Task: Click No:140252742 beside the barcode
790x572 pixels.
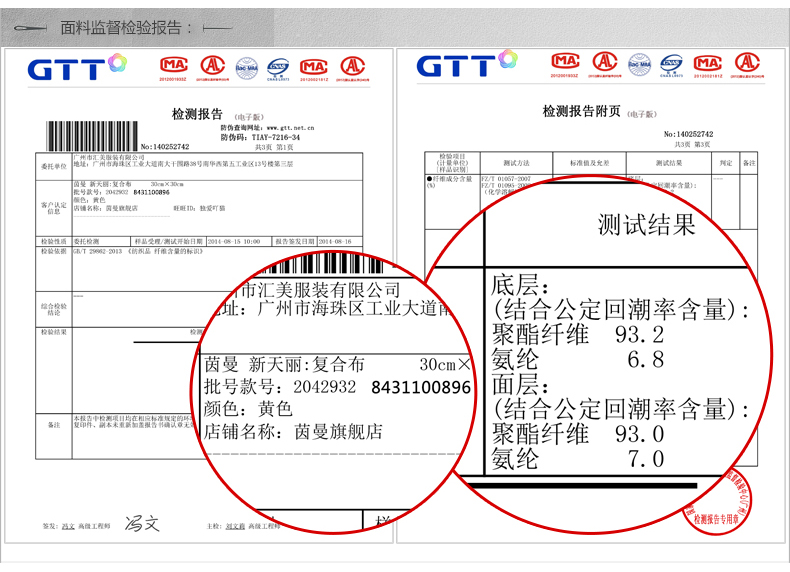Action: click(x=165, y=147)
